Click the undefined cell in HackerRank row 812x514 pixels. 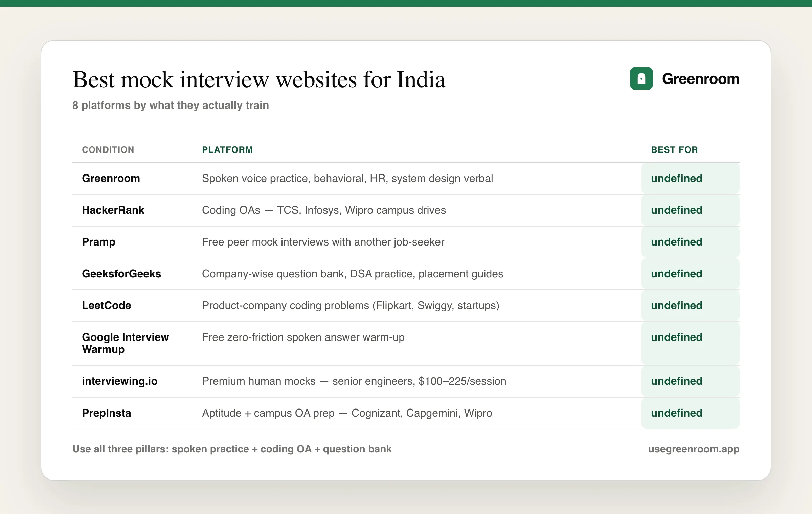(690, 210)
